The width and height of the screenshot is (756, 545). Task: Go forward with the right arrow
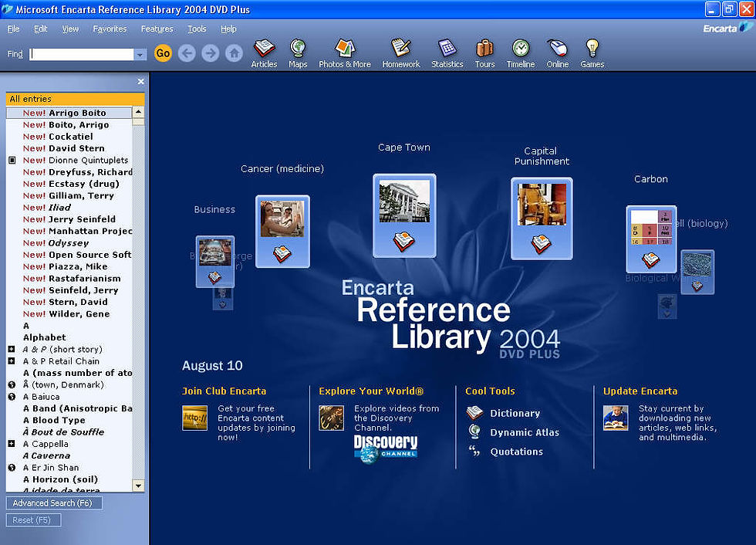[210, 53]
